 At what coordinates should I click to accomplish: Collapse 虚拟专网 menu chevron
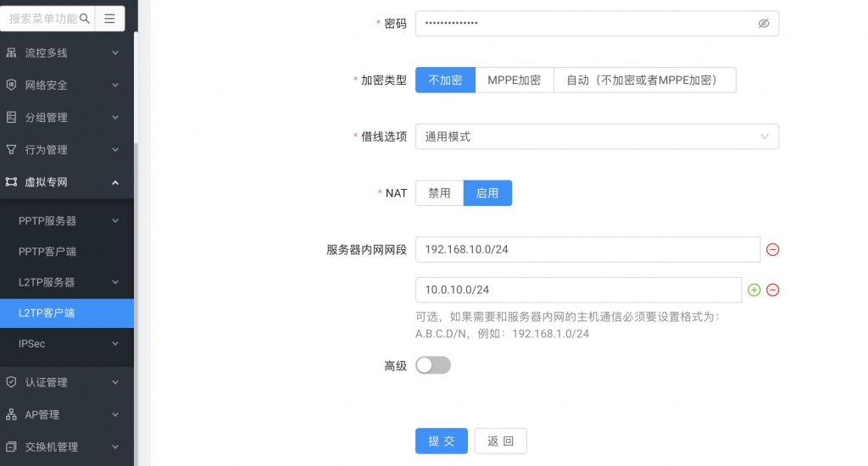click(x=115, y=182)
